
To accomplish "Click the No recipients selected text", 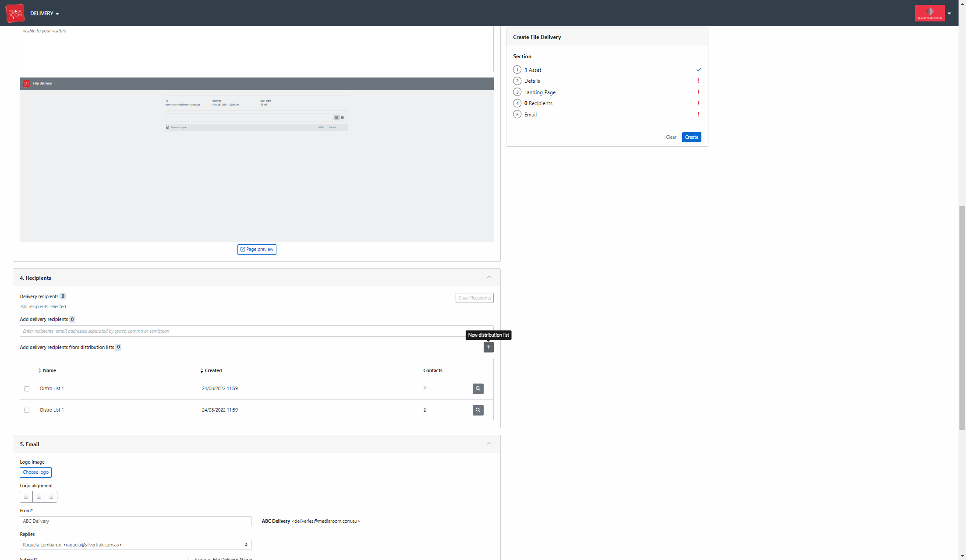I will (43, 307).
